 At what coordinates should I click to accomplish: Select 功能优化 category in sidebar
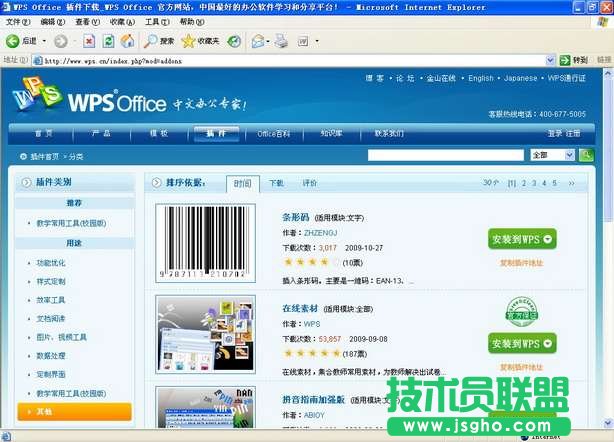point(51,263)
